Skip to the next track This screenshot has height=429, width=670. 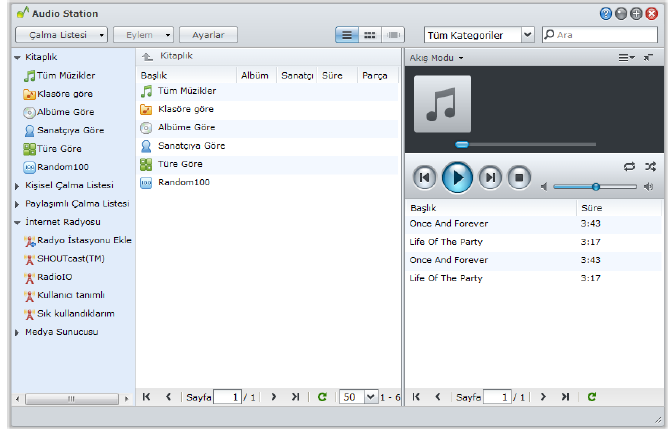pyautogui.click(x=489, y=178)
